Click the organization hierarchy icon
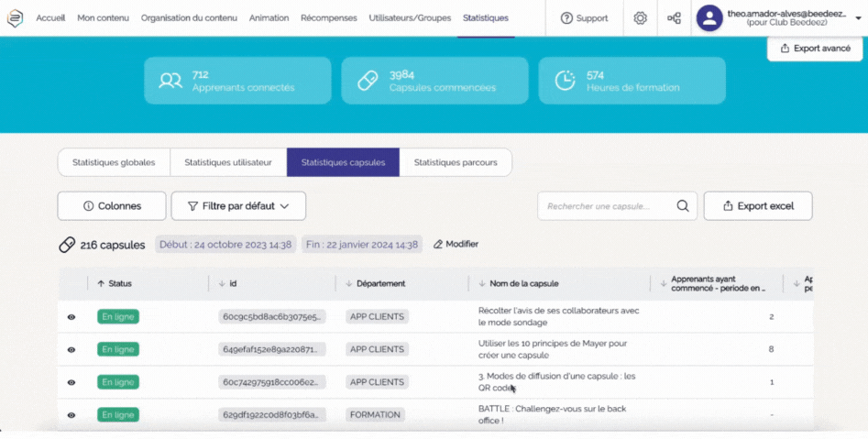868x439 pixels. pyautogui.click(x=674, y=18)
